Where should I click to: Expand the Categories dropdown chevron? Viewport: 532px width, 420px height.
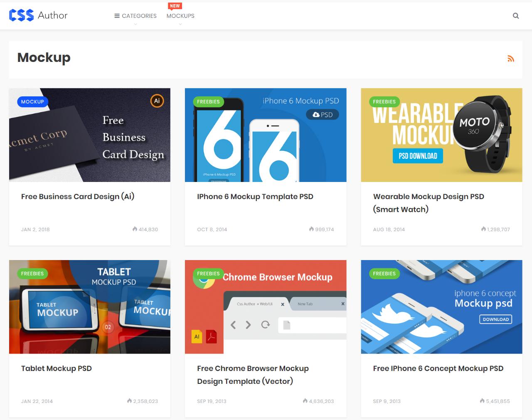click(135, 24)
